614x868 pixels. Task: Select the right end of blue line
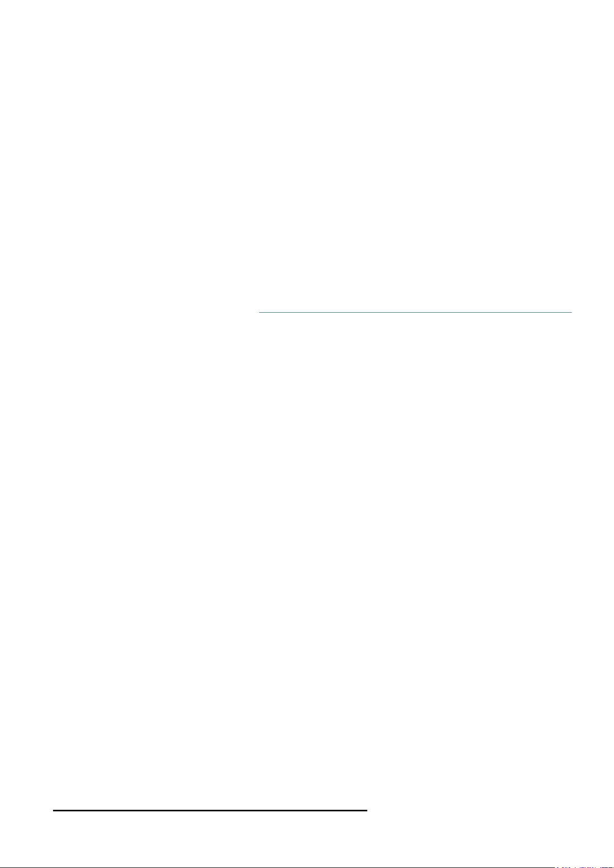coord(571,312)
